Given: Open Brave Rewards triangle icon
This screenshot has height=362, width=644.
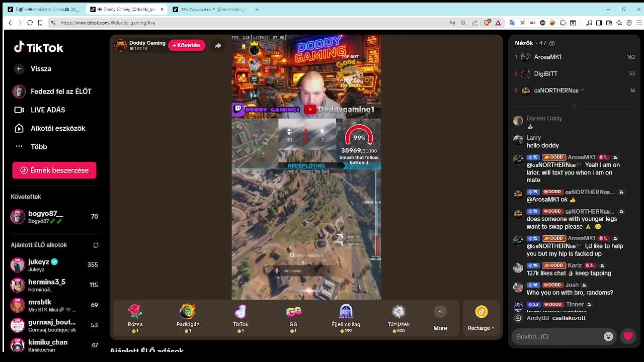Looking at the screenshot, I should [x=498, y=23].
